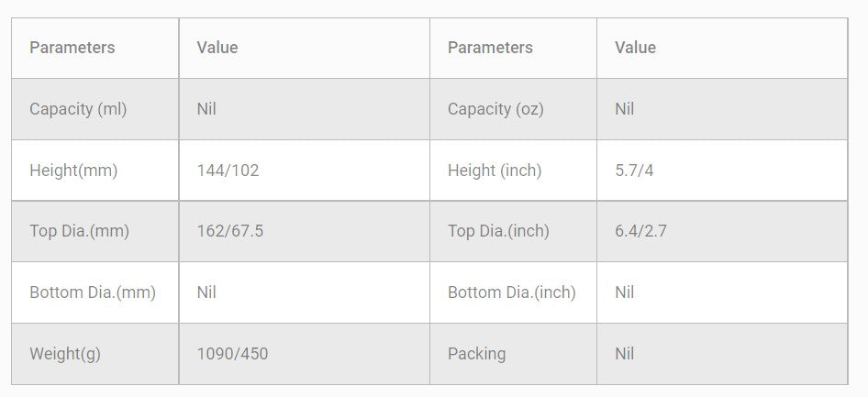Select the Height(mm) label cell
Viewport: 868px width, 397px height.
[73, 171]
